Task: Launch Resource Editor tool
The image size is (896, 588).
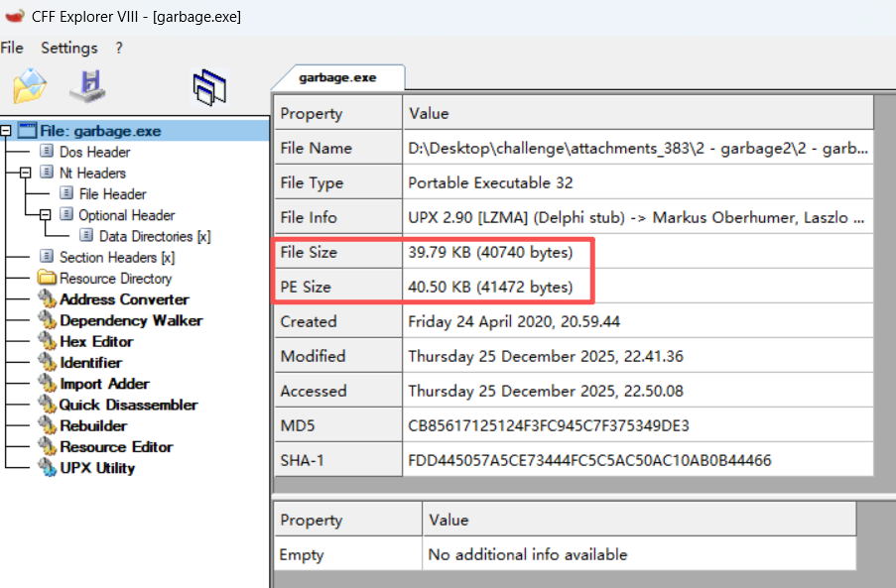Action: point(116,447)
